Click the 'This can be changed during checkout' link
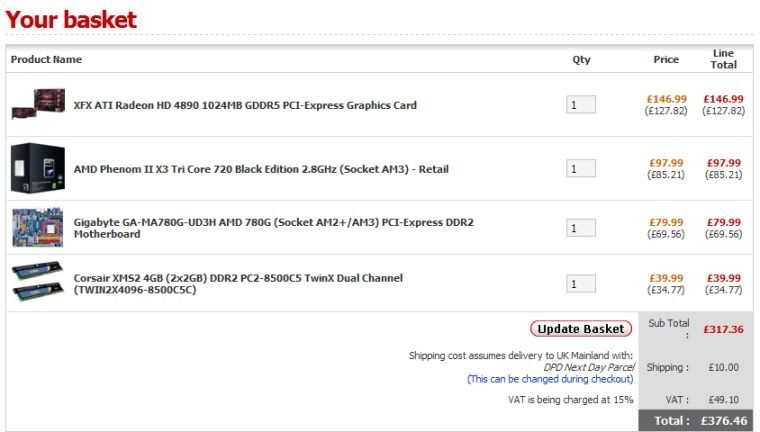This screenshot has width=760, height=432. pos(550,379)
